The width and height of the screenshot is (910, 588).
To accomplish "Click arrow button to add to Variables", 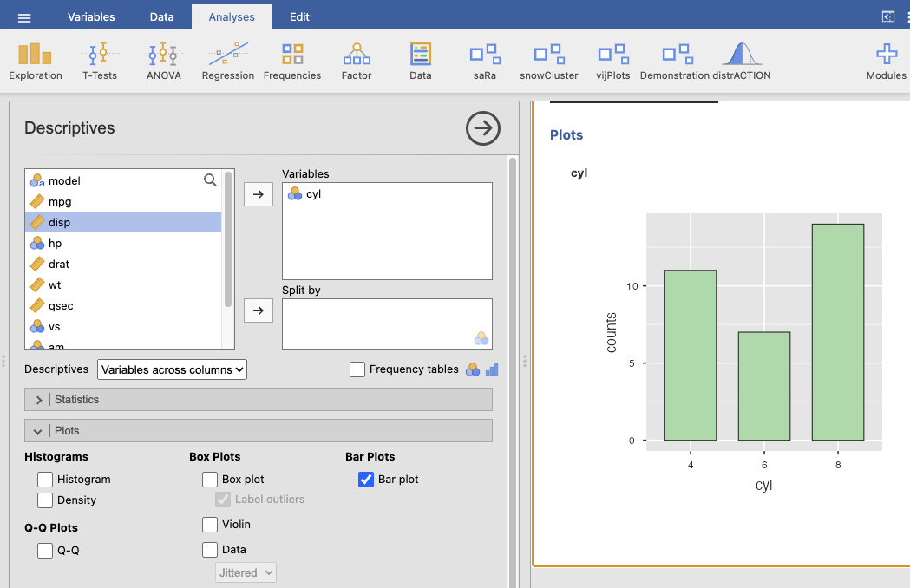I will (258, 194).
